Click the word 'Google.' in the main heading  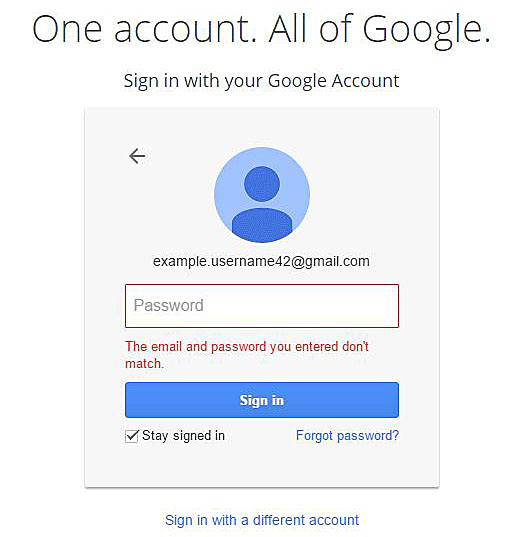coord(427,32)
